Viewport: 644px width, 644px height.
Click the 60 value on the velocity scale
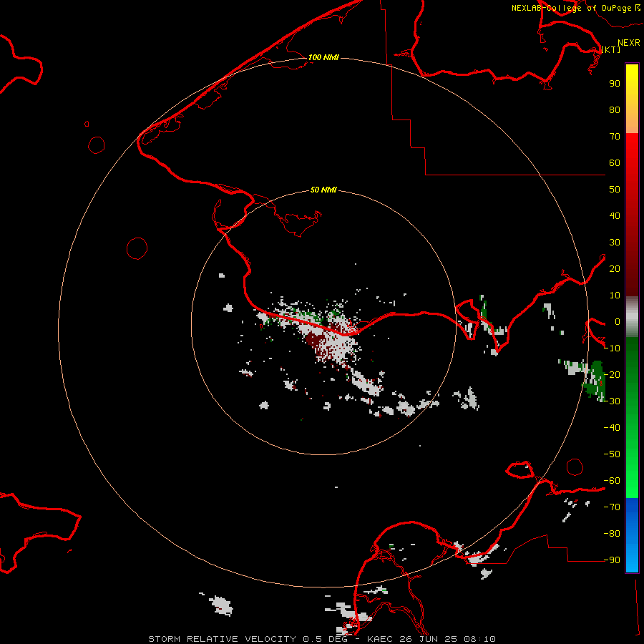click(615, 162)
